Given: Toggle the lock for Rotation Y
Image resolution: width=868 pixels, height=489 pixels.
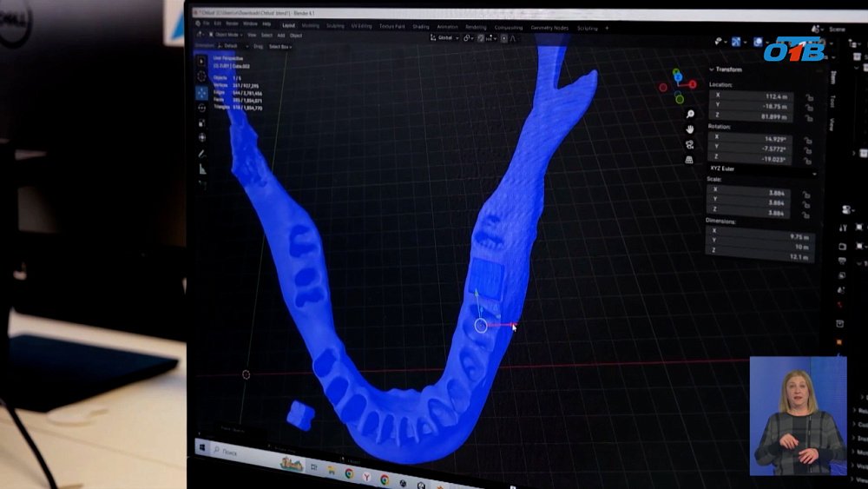Looking at the screenshot, I should [x=808, y=149].
